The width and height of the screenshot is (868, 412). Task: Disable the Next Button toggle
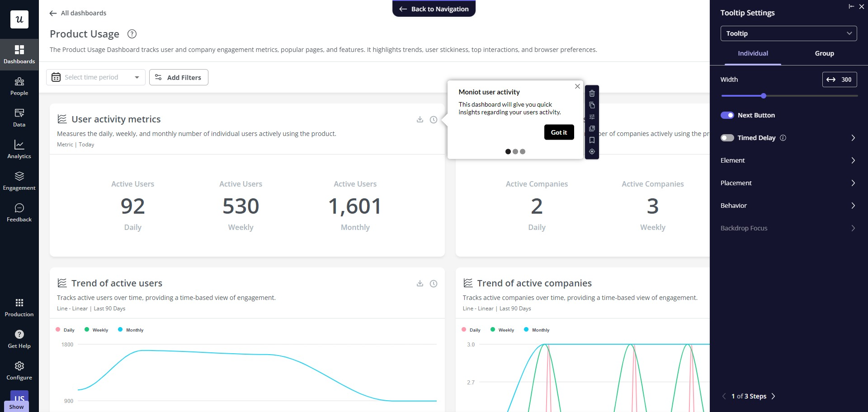tap(727, 115)
